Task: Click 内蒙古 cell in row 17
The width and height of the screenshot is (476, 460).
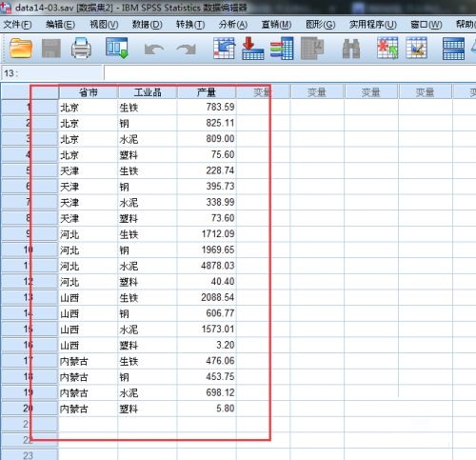Action: click(89, 361)
